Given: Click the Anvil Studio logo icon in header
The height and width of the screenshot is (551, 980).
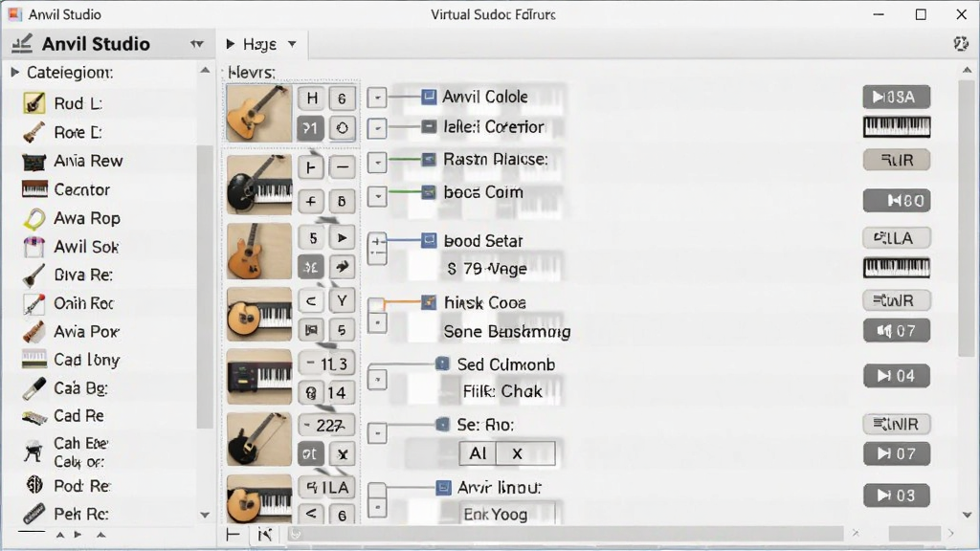Looking at the screenshot, I should pyautogui.click(x=22, y=44).
